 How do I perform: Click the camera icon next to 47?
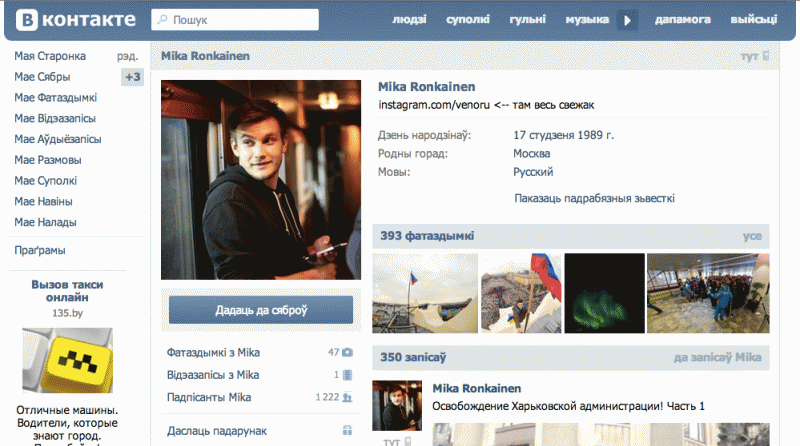click(x=347, y=352)
